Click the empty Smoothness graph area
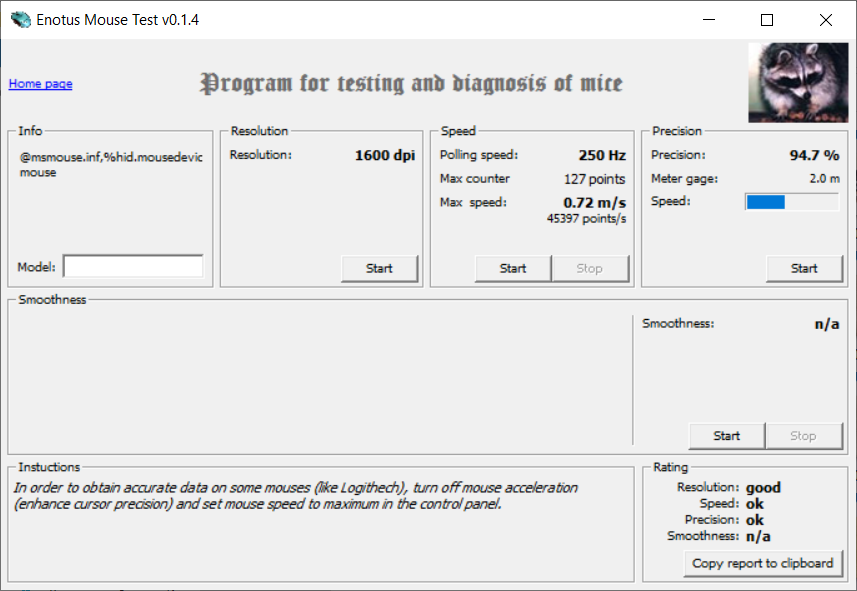The height and width of the screenshot is (591, 857). (321, 379)
